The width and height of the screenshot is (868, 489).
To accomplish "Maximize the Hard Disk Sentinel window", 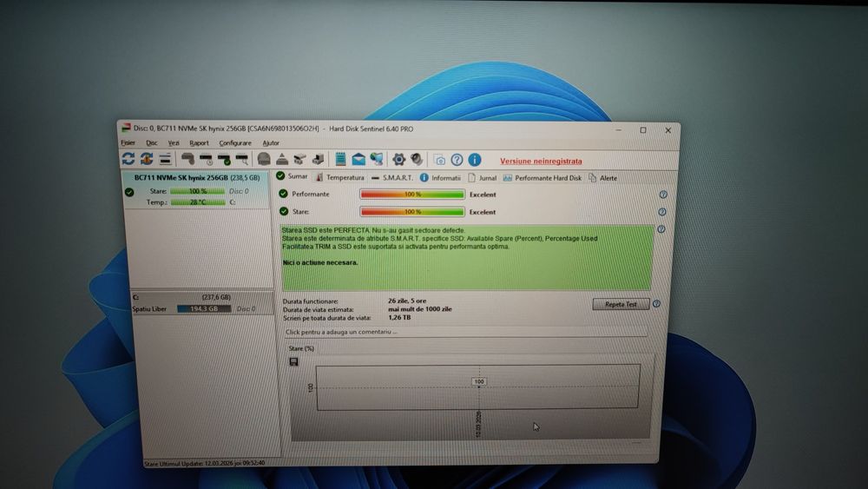I will [x=642, y=130].
